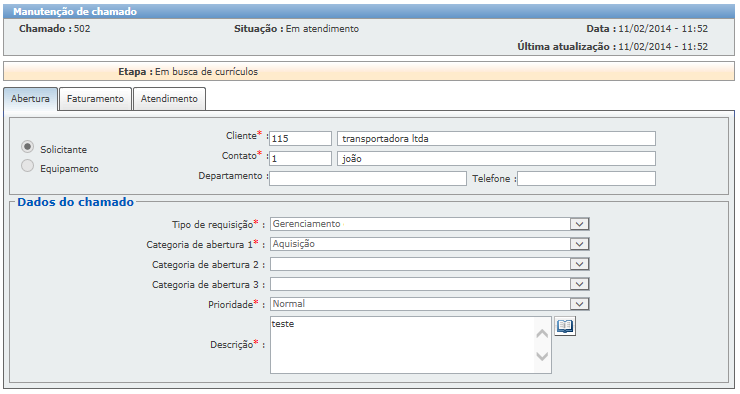
Task: Focus the Telefone input field
Action: pos(586,178)
